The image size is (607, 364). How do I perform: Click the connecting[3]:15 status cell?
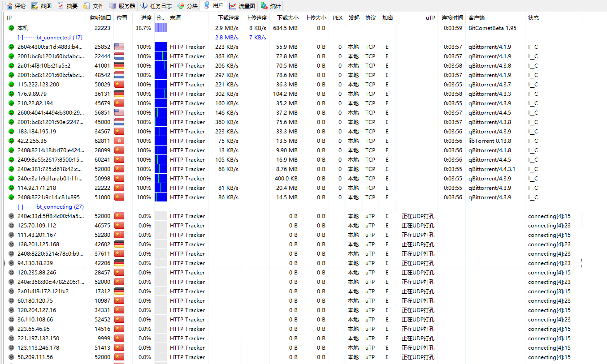(549, 291)
